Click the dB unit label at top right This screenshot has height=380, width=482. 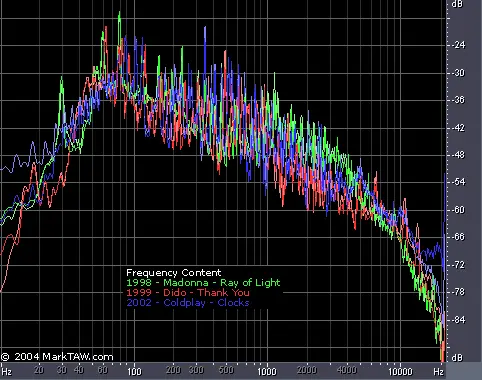457,4
